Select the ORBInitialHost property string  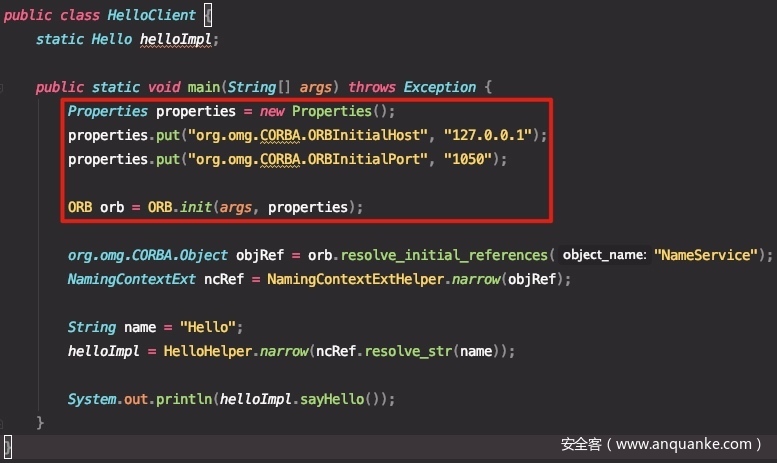coord(308,135)
